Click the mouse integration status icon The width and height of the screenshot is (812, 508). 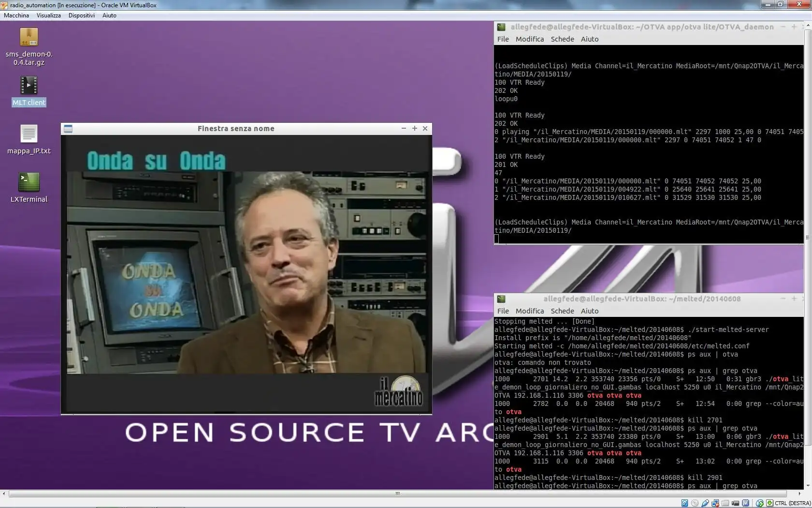760,503
